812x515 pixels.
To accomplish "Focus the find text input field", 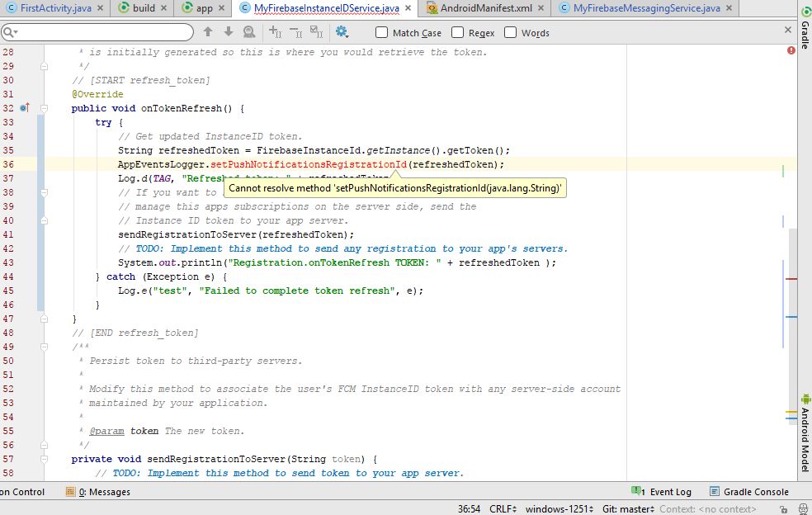I will point(97,33).
